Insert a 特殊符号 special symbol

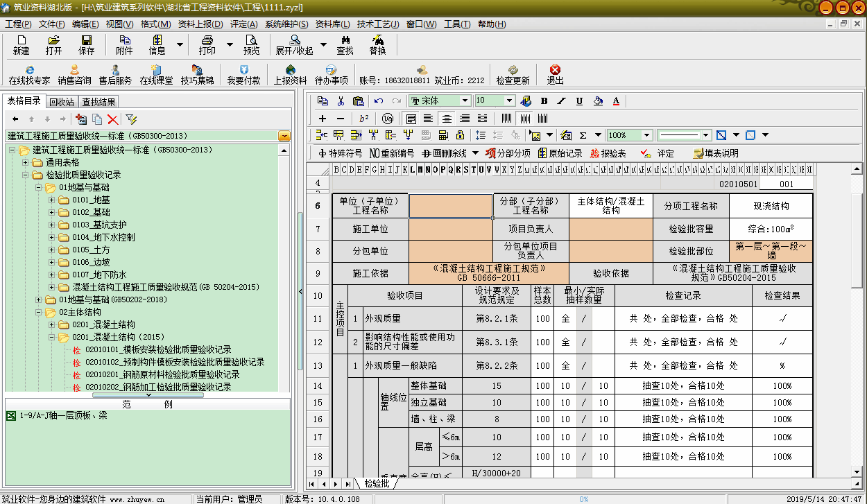(x=340, y=153)
